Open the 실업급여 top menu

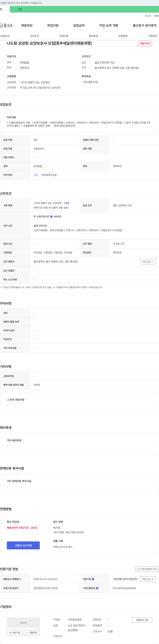pos(79,25)
